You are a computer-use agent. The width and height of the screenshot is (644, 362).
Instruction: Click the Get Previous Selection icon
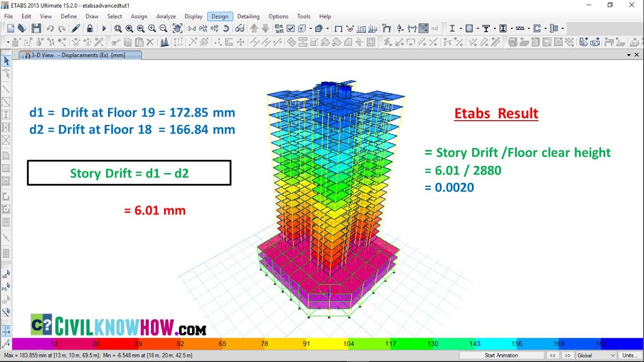coord(6,288)
